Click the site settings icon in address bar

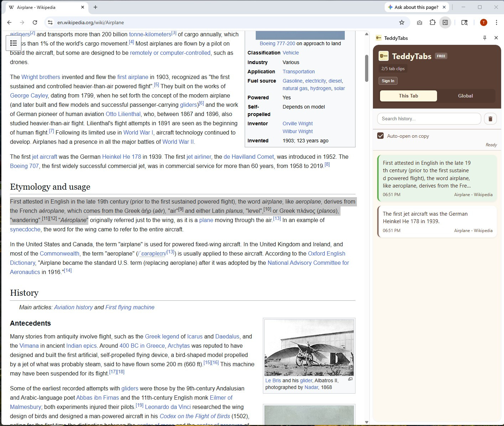50,22
